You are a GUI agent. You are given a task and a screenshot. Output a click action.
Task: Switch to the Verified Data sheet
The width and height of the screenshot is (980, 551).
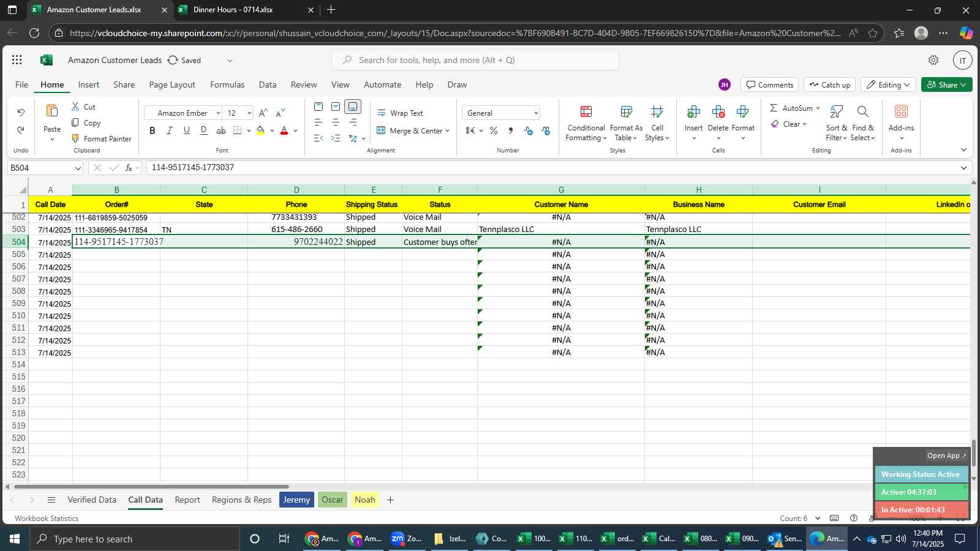click(x=92, y=500)
